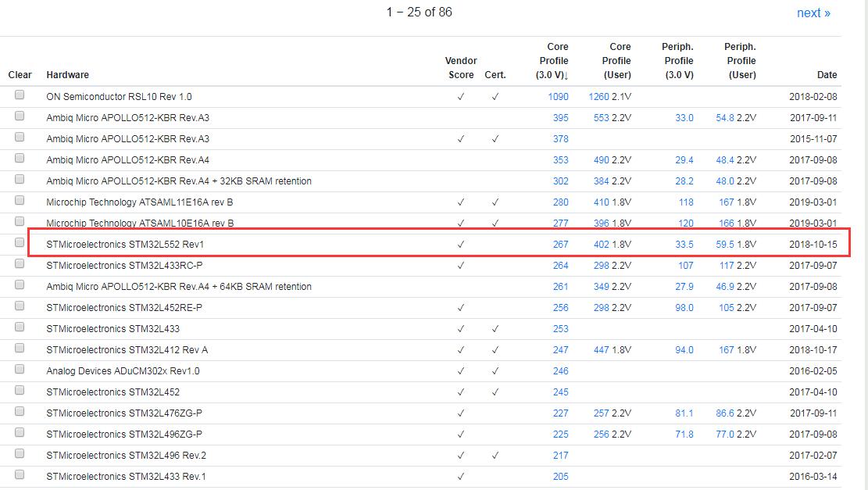Tick the Analog Devices ADuCM302x Rev1.0 checkbox
The width and height of the screenshot is (868, 490).
click(20, 369)
